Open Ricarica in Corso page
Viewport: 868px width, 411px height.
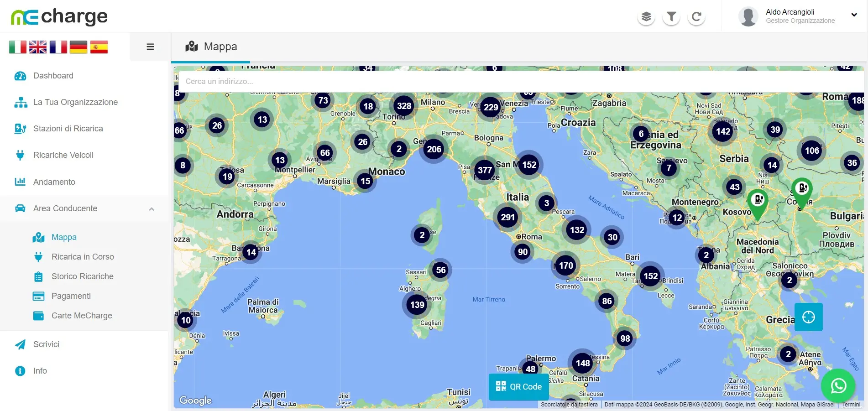pyautogui.click(x=83, y=257)
